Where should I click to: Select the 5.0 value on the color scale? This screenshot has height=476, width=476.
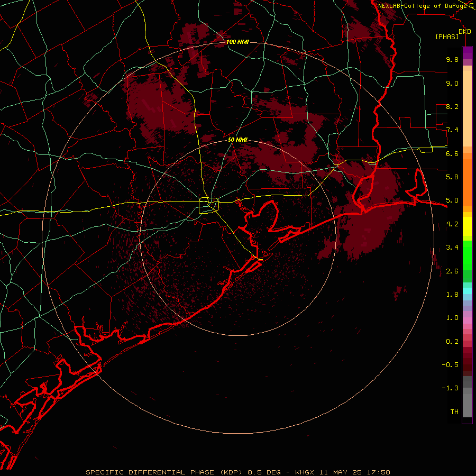pos(452,200)
